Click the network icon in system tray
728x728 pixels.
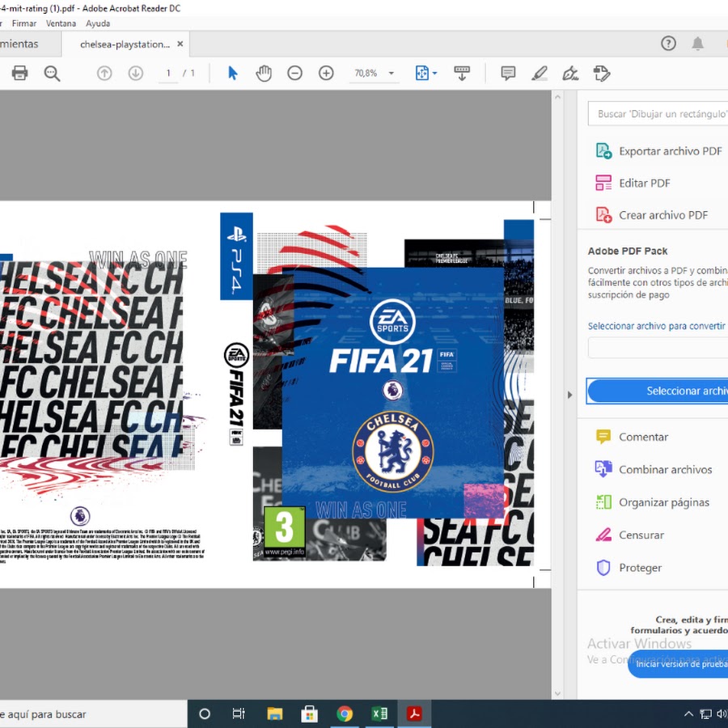(705, 714)
